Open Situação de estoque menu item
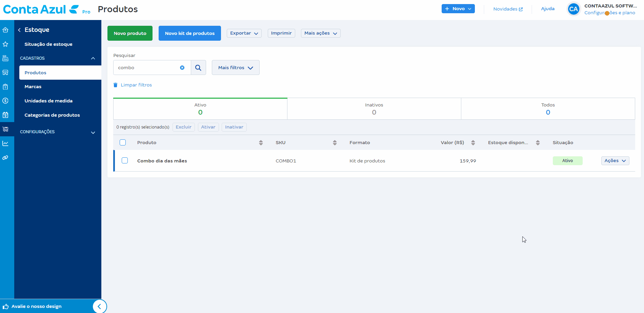This screenshot has width=644, height=313. click(x=48, y=44)
